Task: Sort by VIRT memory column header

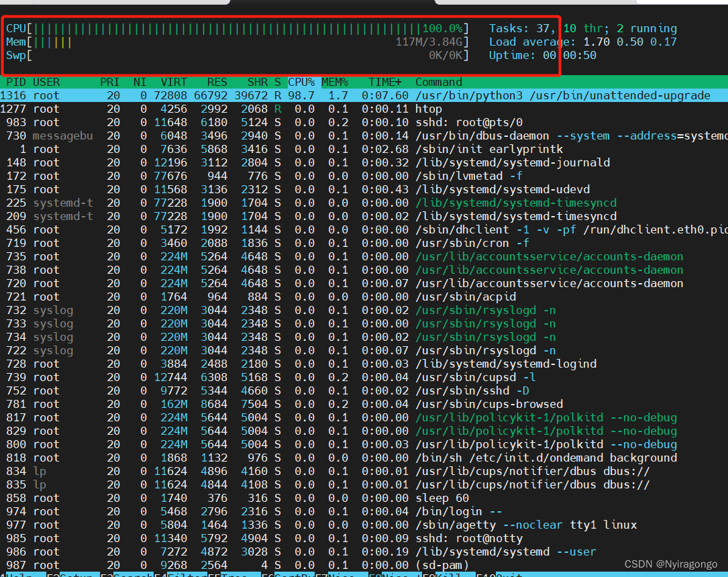Action: 174,82
